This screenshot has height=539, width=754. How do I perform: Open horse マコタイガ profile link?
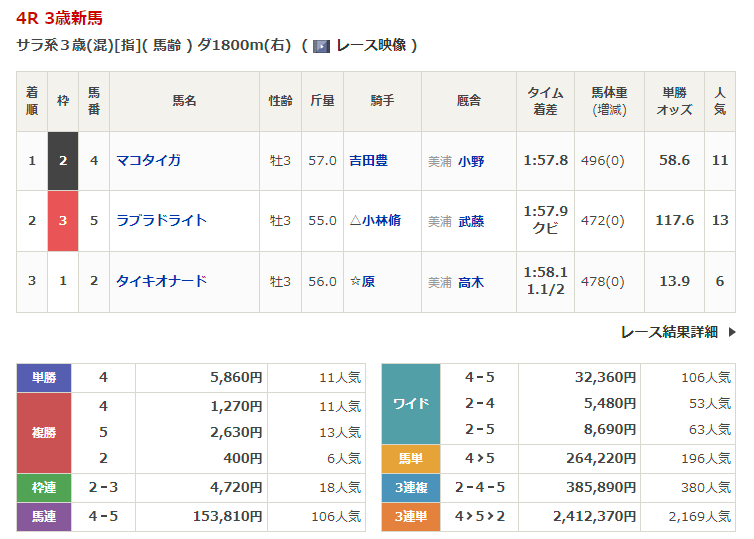click(x=148, y=160)
